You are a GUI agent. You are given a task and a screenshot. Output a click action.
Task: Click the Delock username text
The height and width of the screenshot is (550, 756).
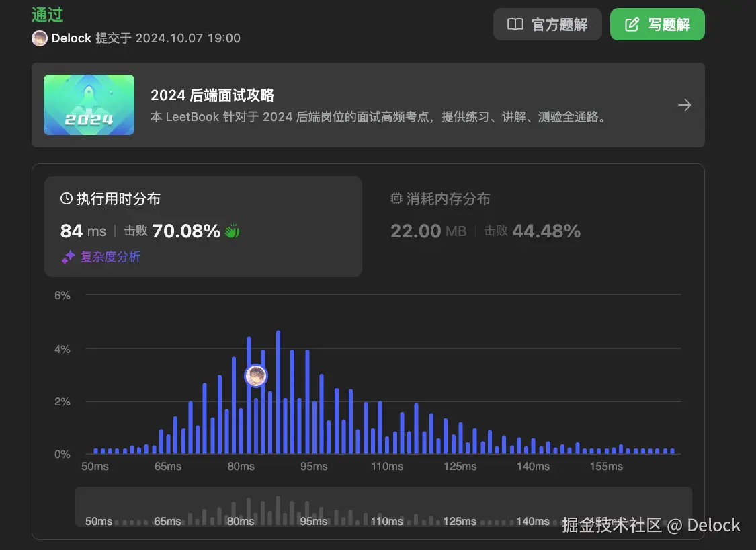(x=71, y=38)
